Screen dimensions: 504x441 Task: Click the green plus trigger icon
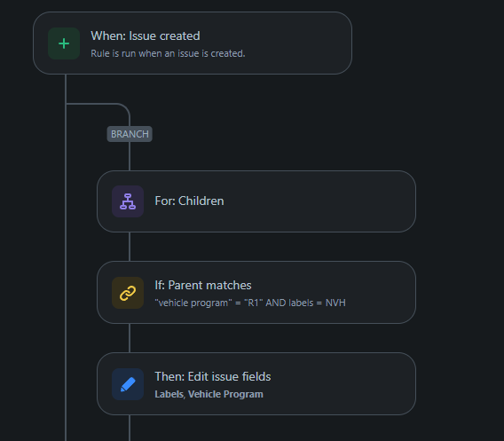(64, 43)
